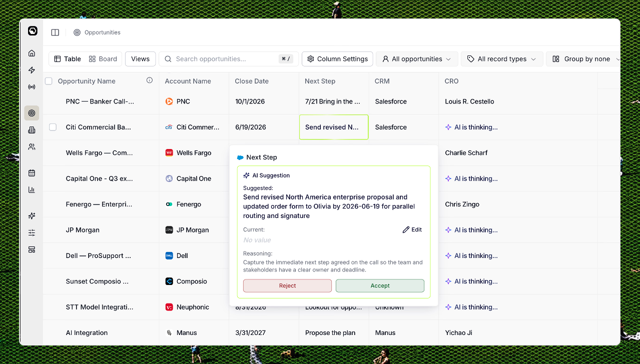Click the Propose the plan next step cell
Viewport: 640px width, 364px height.
pos(330,333)
